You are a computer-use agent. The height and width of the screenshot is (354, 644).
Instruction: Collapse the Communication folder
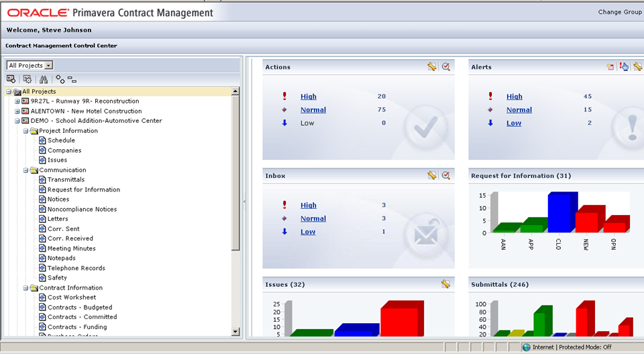pyautogui.click(x=25, y=171)
